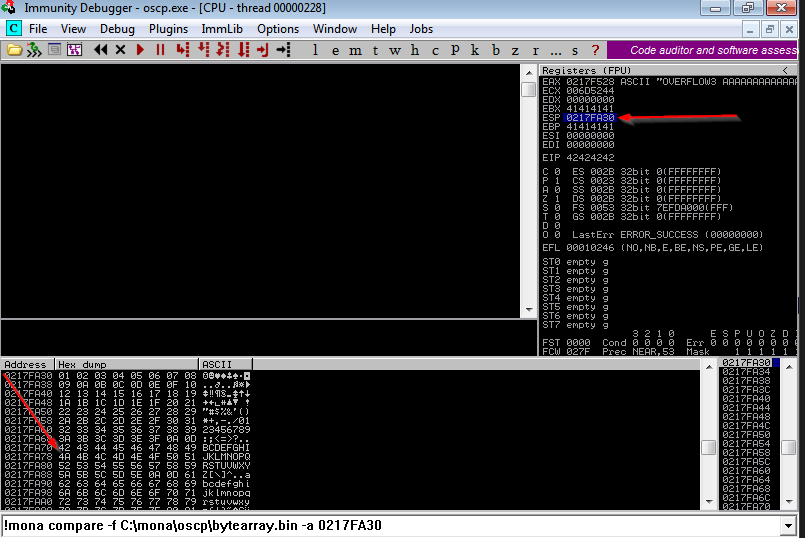Run the program with red play icon
The width and height of the screenshot is (805, 538).
tap(140, 50)
